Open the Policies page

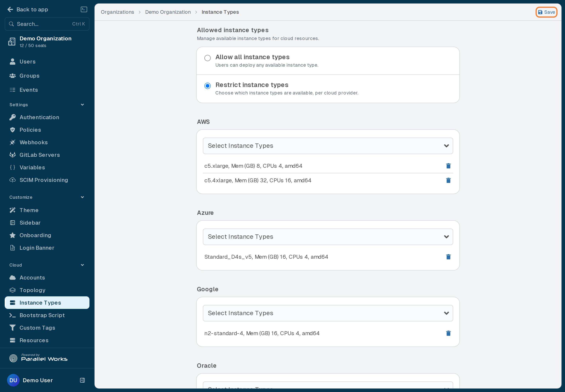tap(47, 130)
